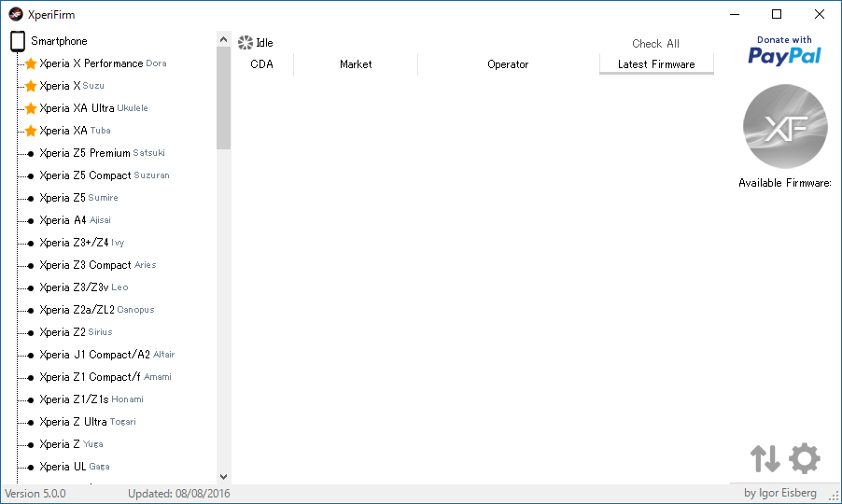Viewport: 842px width, 504px height.
Task: Click the bullet beside Xperia Z2 Sirius
Action: point(31,333)
